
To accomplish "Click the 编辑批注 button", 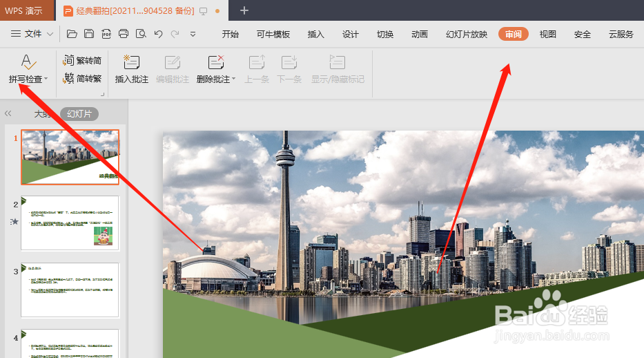I will (173, 69).
